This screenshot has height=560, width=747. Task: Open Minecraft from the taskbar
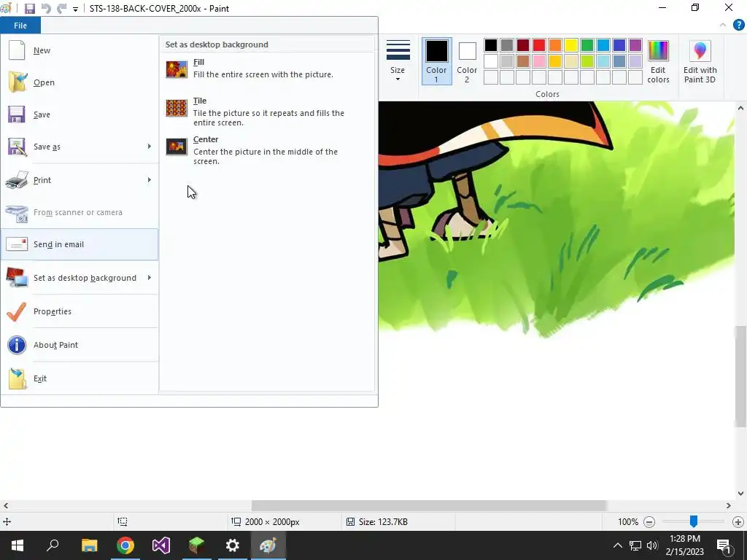197,545
